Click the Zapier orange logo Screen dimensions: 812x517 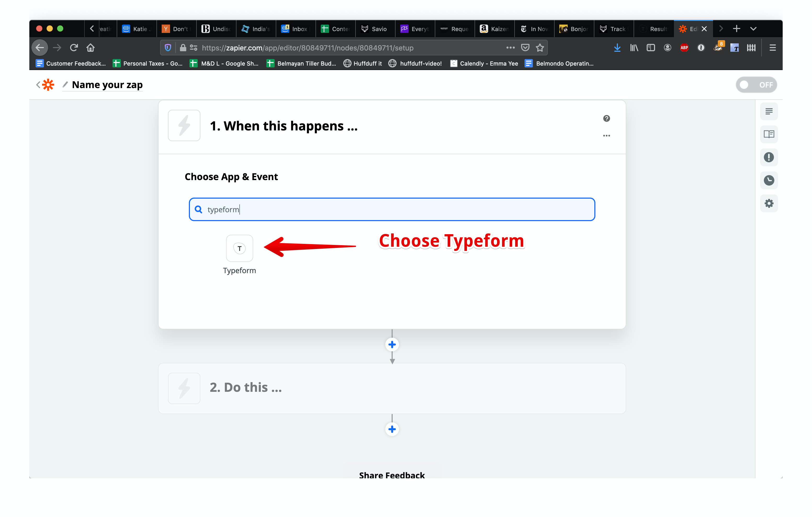pos(48,85)
